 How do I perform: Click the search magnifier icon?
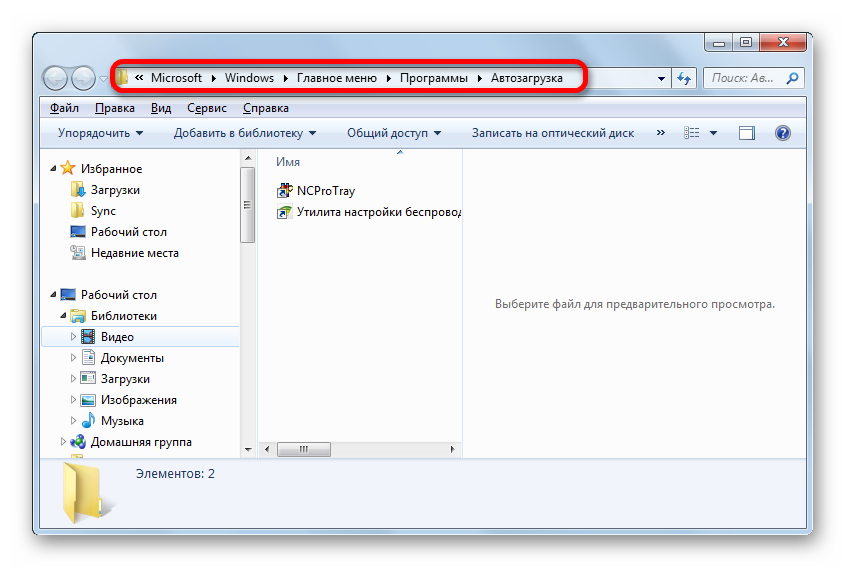click(791, 78)
